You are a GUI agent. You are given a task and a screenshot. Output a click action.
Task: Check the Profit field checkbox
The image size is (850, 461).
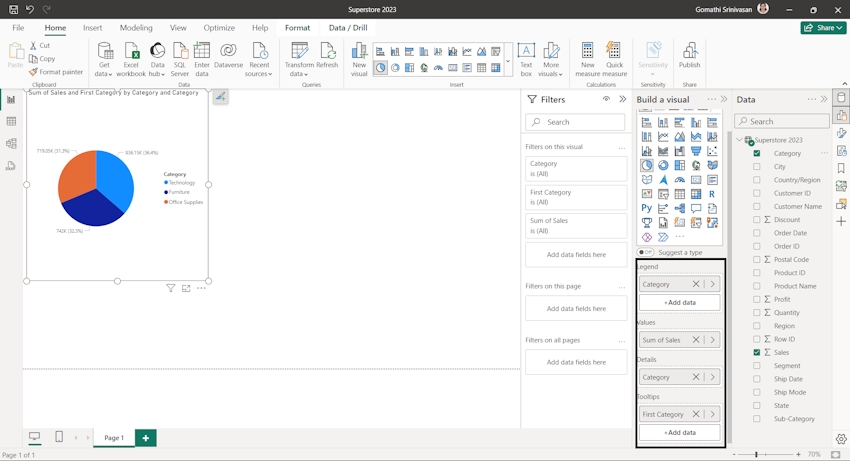[757, 299]
